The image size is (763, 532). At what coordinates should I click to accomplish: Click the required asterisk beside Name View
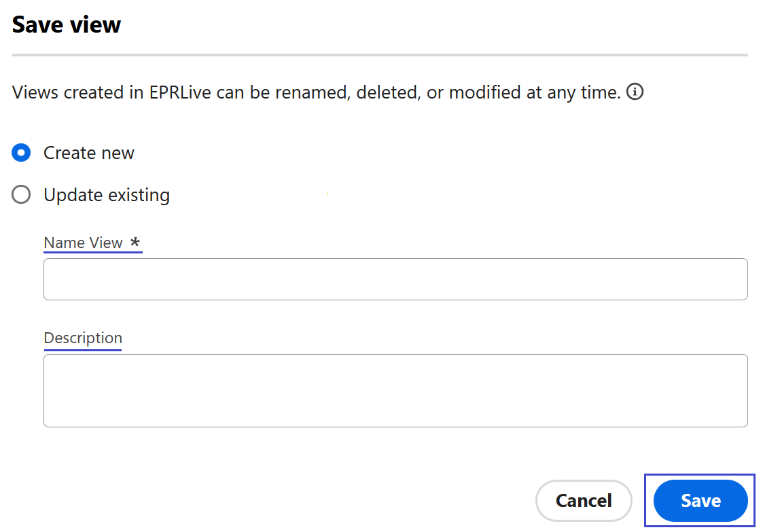pos(135,243)
